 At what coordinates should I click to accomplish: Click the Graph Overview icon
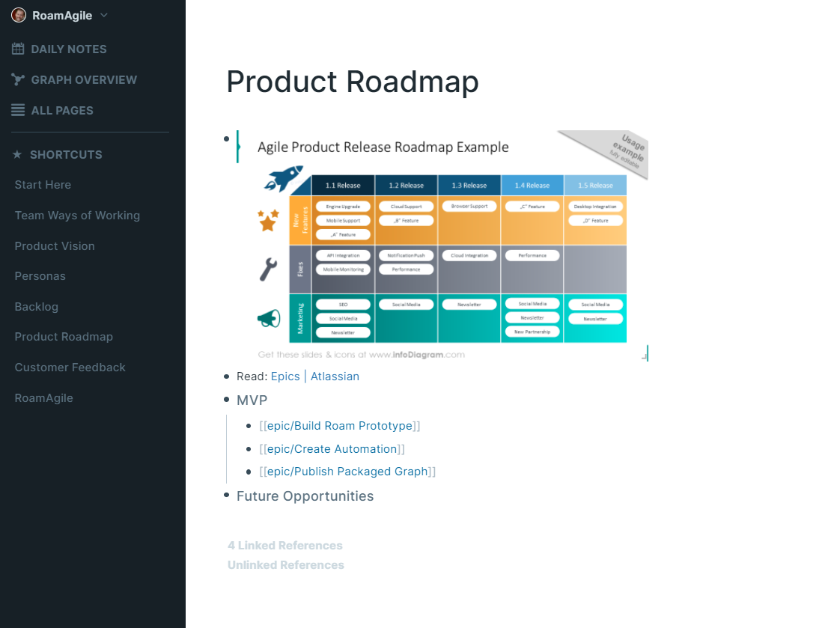(16, 79)
